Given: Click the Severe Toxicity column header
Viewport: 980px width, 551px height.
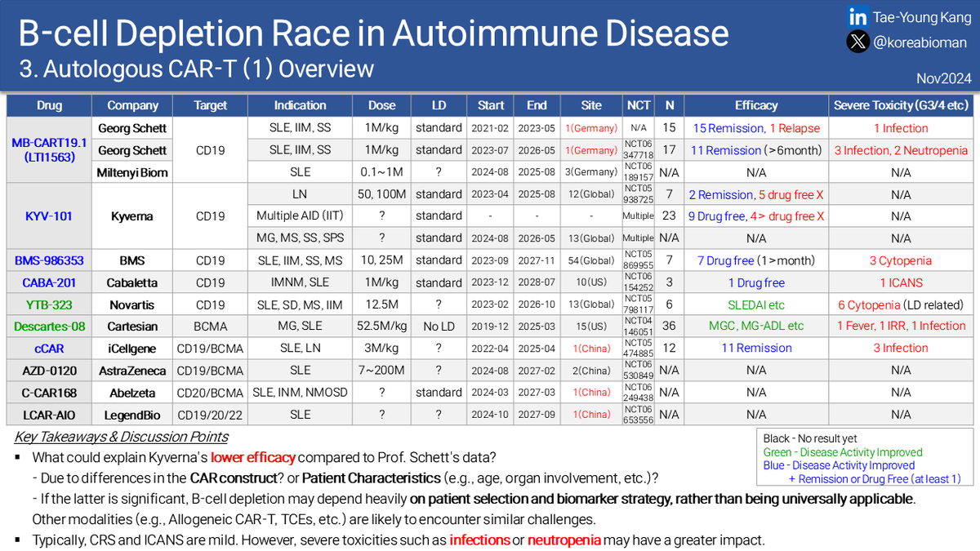Looking at the screenshot, I should [901, 105].
